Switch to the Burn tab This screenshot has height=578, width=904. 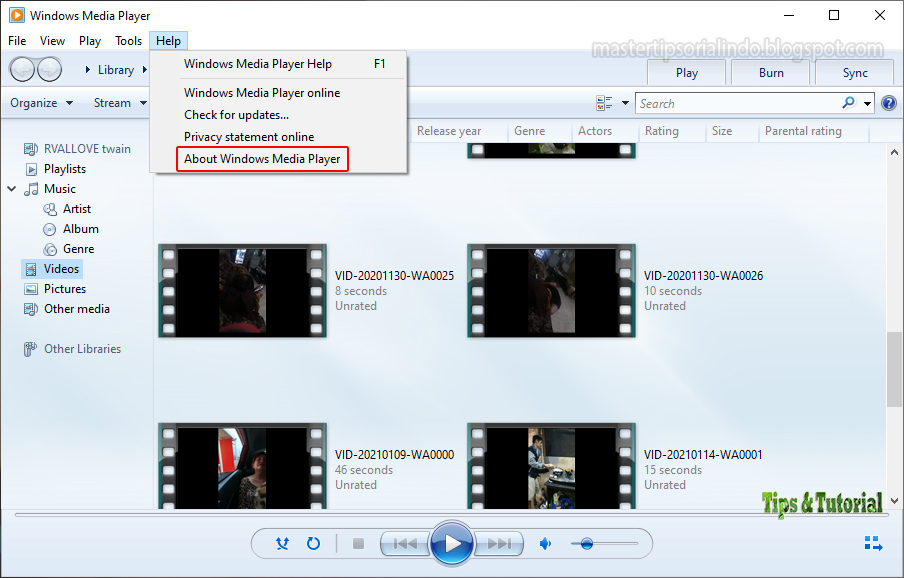tap(771, 73)
